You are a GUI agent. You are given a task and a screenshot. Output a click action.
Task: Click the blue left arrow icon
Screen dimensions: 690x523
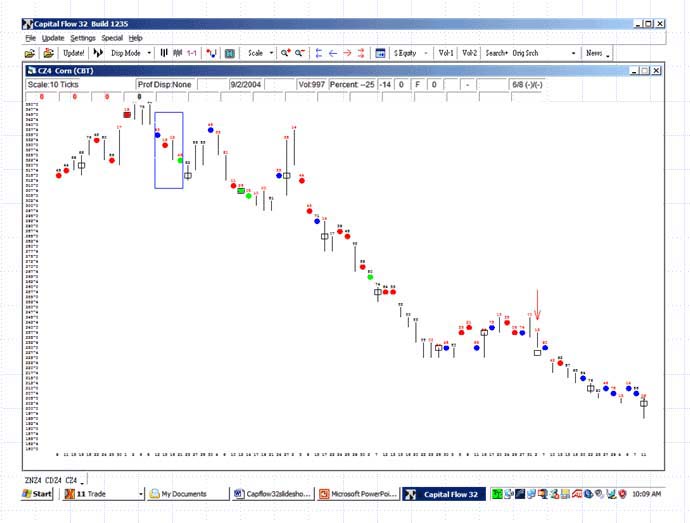tap(333, 52)
